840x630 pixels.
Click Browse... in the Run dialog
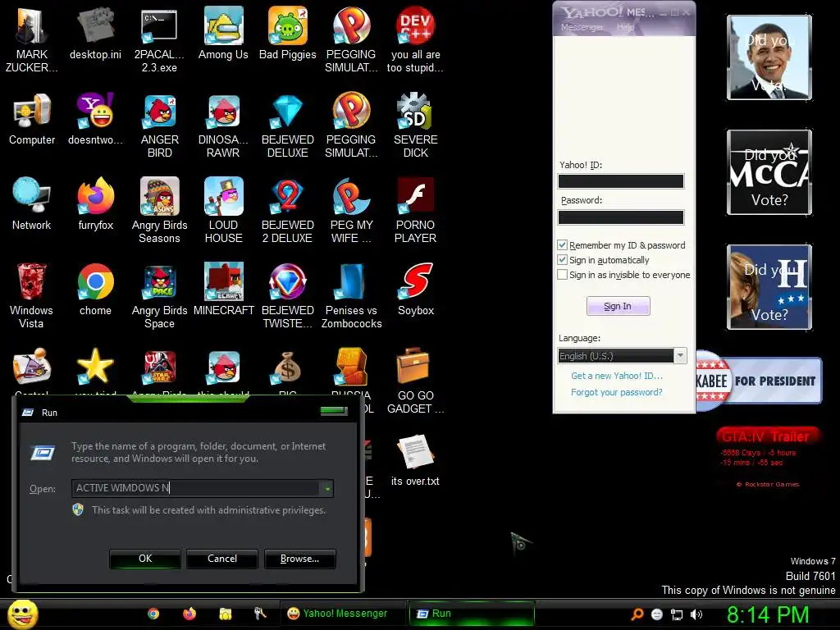(x=300, y=559)
